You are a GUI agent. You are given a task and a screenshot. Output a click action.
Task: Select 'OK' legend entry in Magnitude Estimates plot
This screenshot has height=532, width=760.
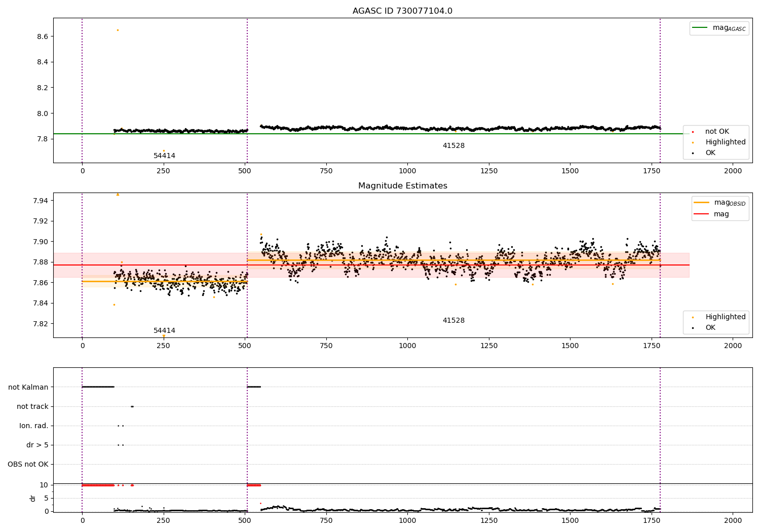[704, 328]
